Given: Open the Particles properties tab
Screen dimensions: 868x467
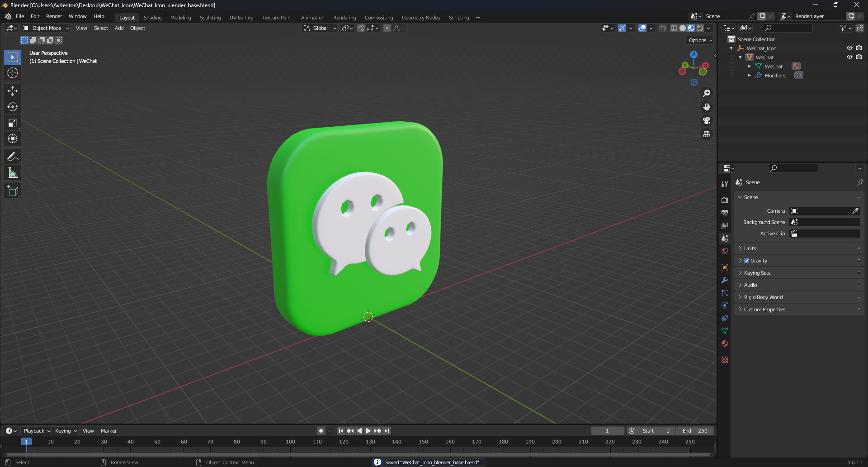Looking at the screenshot, I should (x=725, y=293).
